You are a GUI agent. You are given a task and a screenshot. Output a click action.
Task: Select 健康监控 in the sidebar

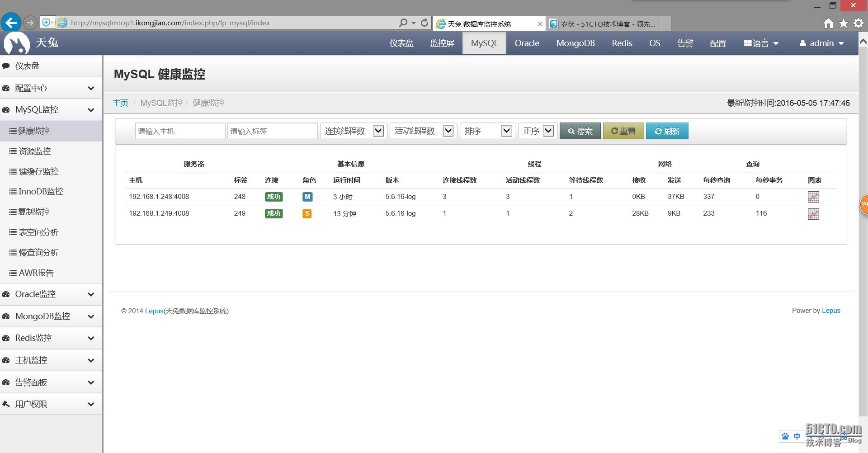click(x=51, y=131)
